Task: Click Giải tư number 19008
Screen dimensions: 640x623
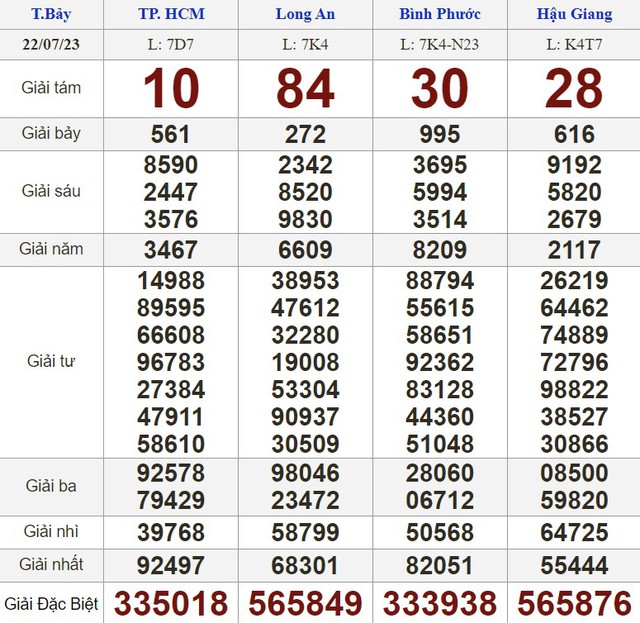Action: 305,362
